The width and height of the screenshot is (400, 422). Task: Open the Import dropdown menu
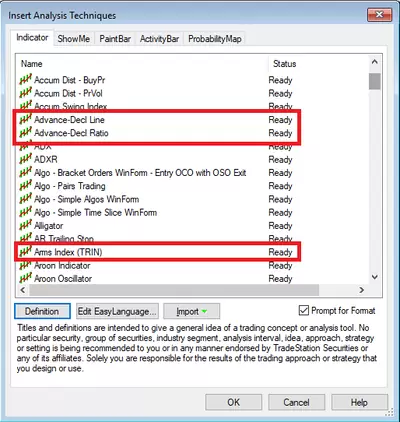(191, 311)
